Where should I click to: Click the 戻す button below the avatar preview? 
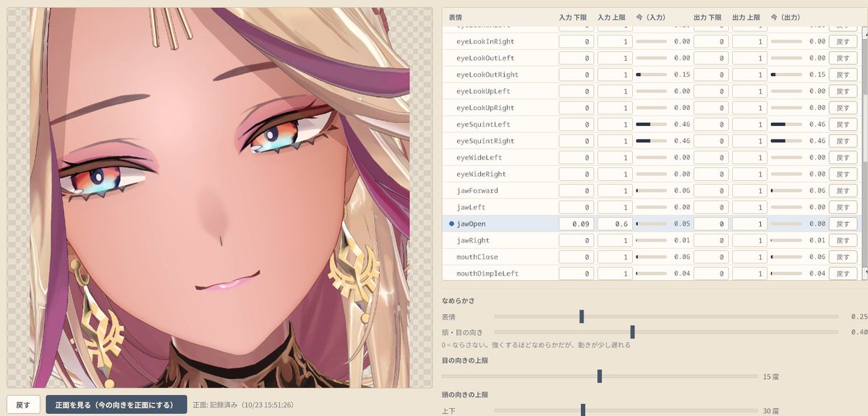(23, 404)
